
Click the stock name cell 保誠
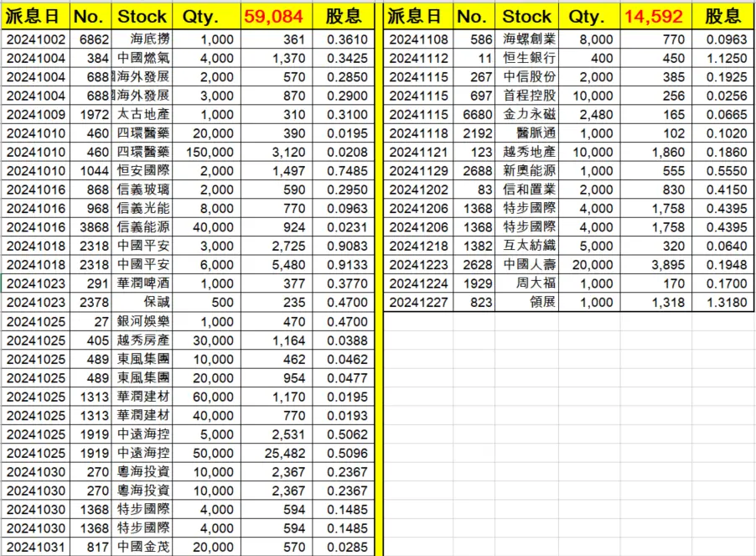tap(142, 303)
